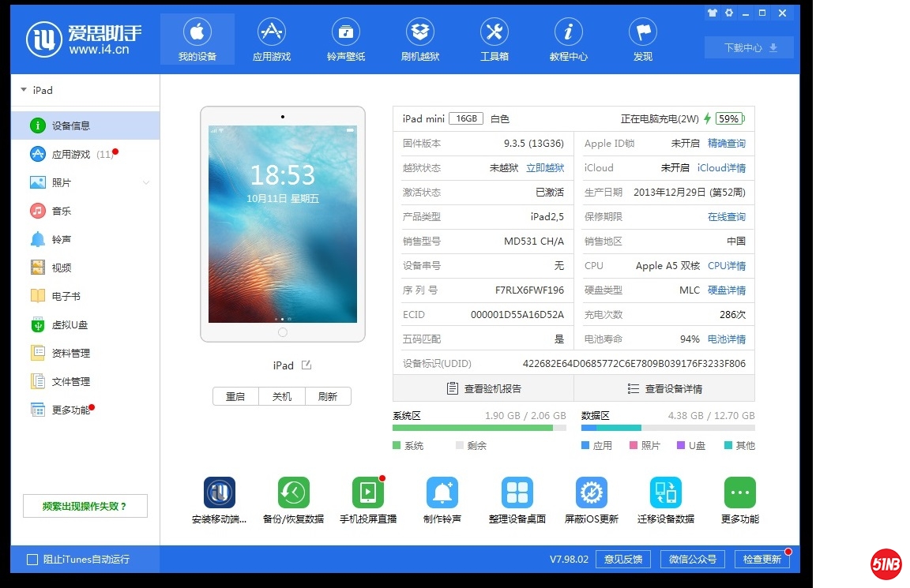The width and height of the screenshot is (910, 588).
Task: Switch to the 铃声壁纸 tab
Action: [346, 39]
